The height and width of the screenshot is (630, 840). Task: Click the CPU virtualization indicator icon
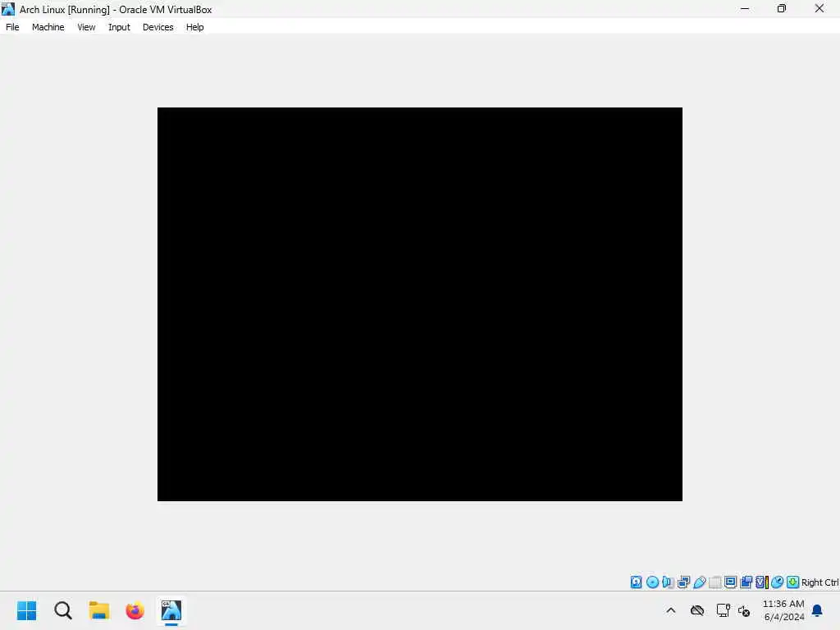pos(762,582)
